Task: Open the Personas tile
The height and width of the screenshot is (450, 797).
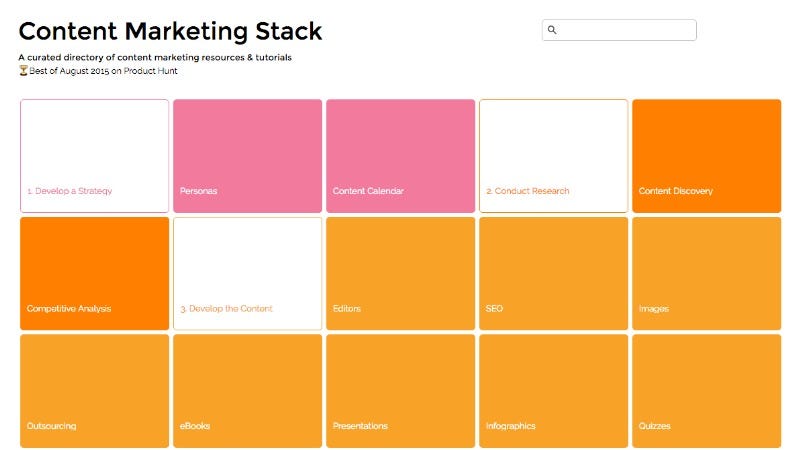Action: point(247,155)
